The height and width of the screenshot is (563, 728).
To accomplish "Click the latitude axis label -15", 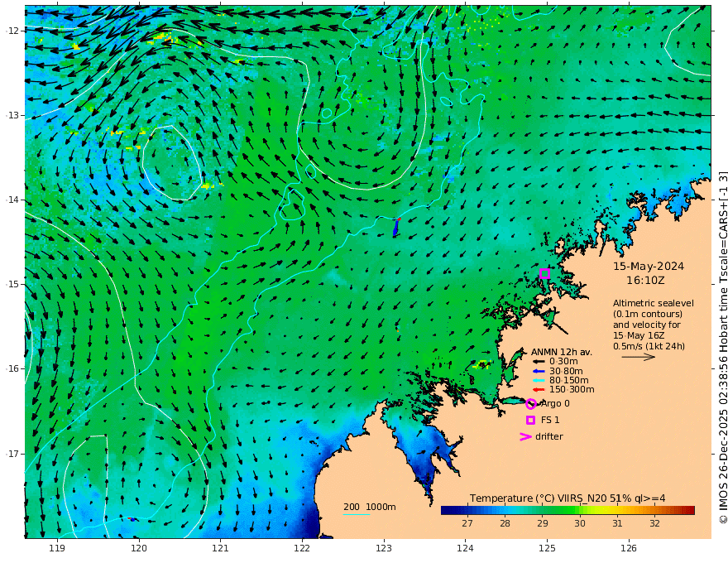I will coord(12,284).
